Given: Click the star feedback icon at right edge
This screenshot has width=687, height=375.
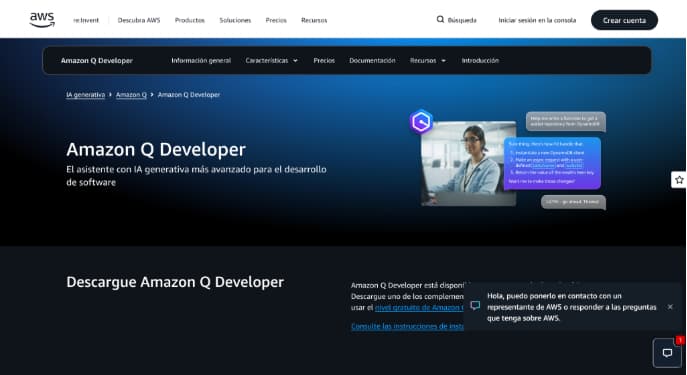Looking at the screenshot, I should point(679,180).
